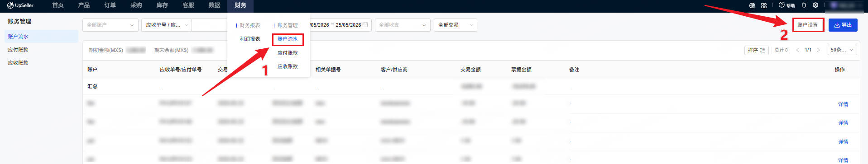Viewport: 868px width, 164px height.
Task: Open the 库存 menu
Action: click(162, 5)
